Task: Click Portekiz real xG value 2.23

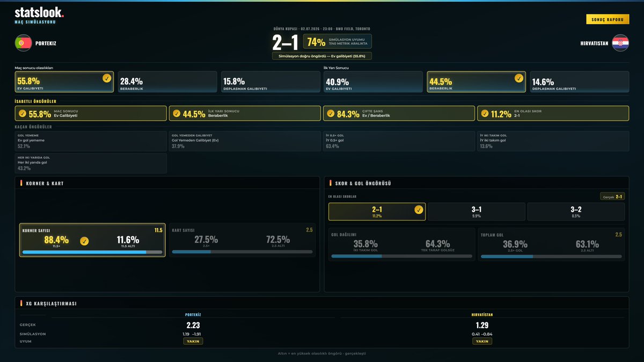Action: click(x=193, y=325)
